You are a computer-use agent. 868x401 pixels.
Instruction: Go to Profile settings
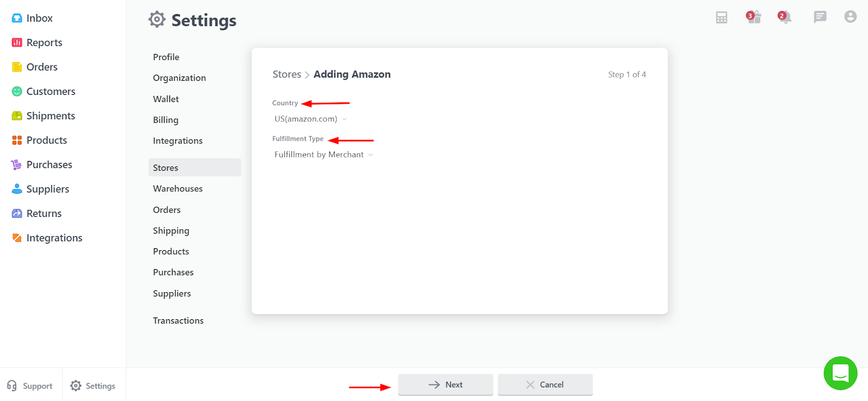(166, 57)
